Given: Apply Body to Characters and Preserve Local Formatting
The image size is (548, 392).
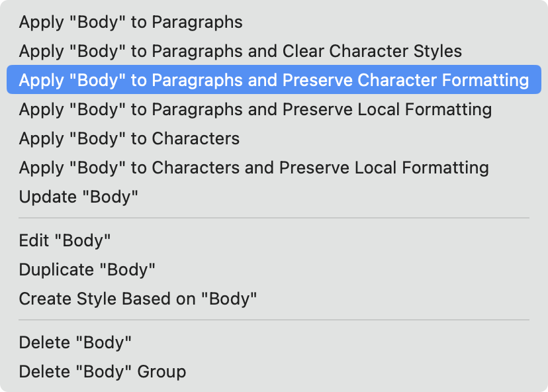Looking at the screenshot, I should tap(253, 168).
